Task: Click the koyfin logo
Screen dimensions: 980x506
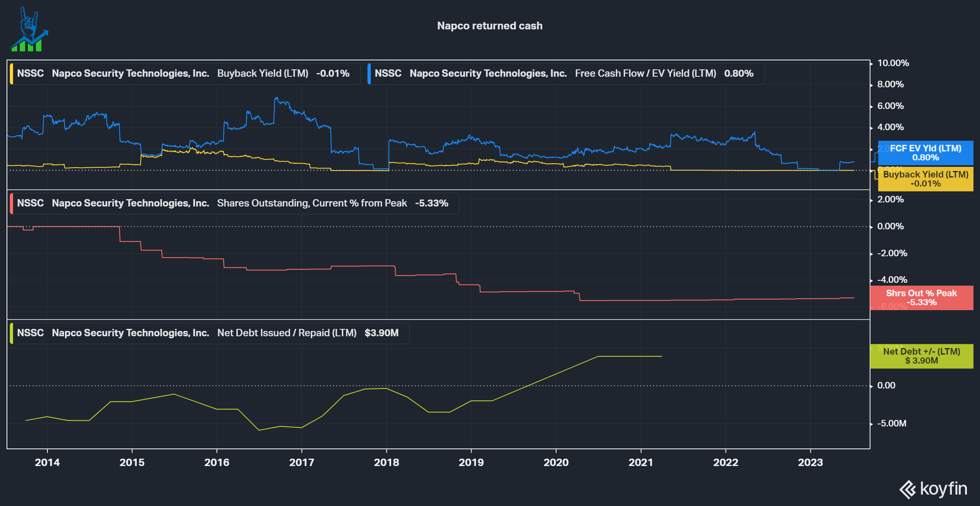Action: click(933, 489)
